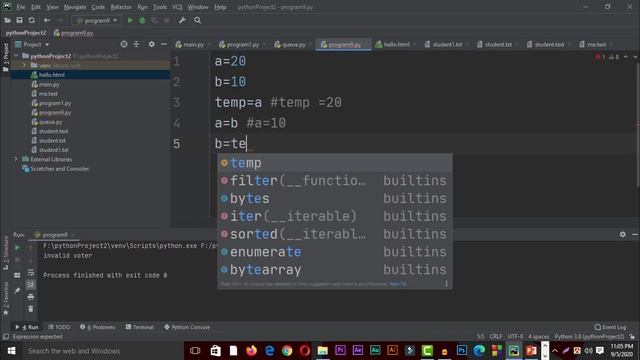The image size is (640, 360).
Task: Open the Navigate menu
Action: [75, 7]
